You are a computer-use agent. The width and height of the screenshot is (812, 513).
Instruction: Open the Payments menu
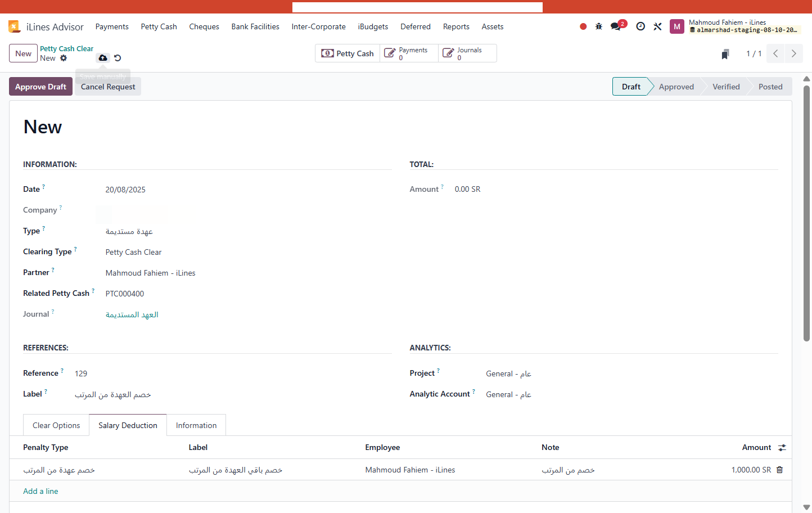tap(112, 26)
